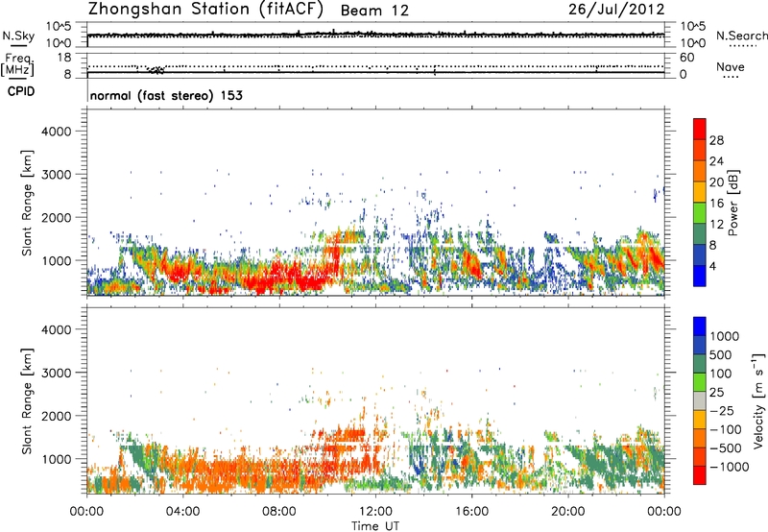Click the 12:00 time tick label

[x=375, y=512]
